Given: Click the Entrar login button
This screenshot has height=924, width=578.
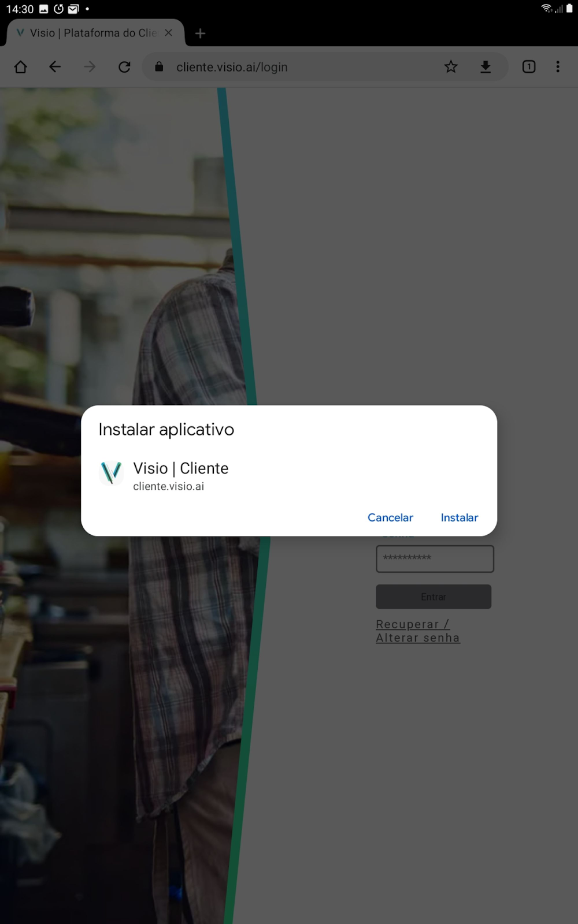Looking at the screenshot, I should [x=433, y=597].
